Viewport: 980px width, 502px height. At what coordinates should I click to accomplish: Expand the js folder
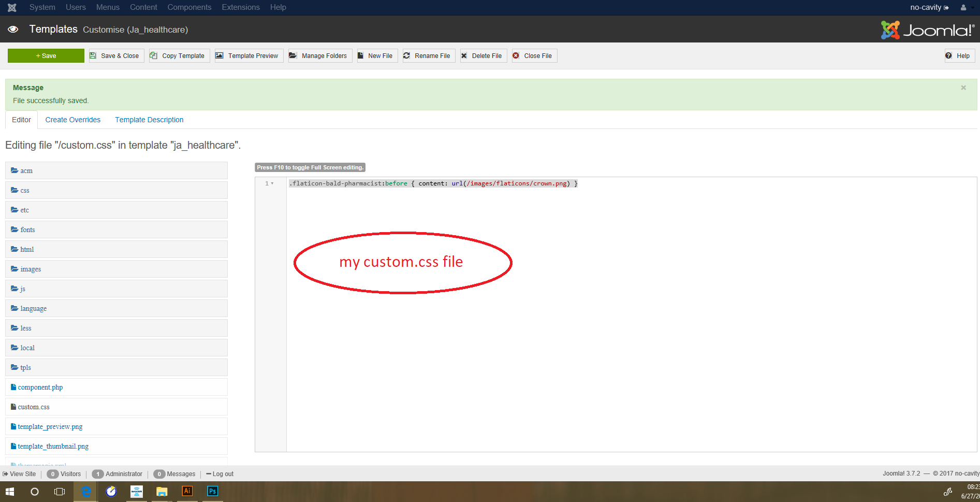(x=116, y=289)
